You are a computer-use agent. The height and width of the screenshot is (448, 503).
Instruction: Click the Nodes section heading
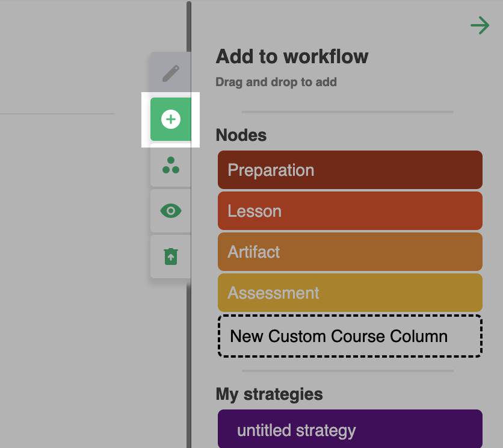coord(241,135)
